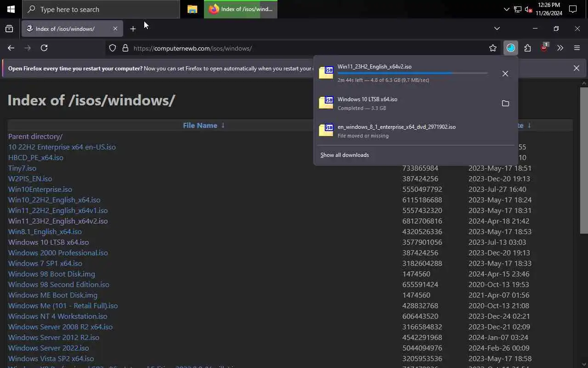Switch to Firefox taskbar window

tap(241, 9)
